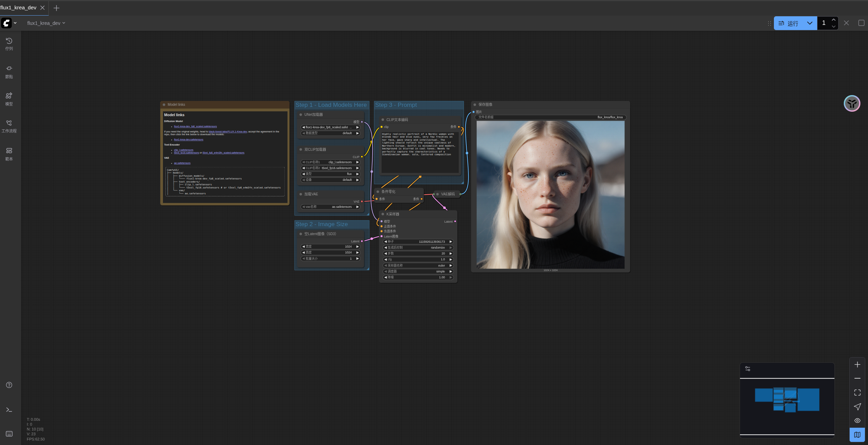Click the square panel icon at top right
The height and width of the screenshot is (445, 868).
(861, 23)
